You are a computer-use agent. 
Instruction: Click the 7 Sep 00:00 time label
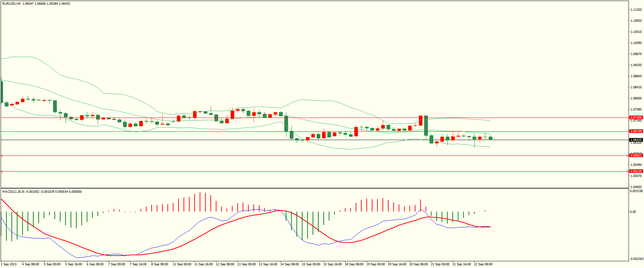(117, 264)
